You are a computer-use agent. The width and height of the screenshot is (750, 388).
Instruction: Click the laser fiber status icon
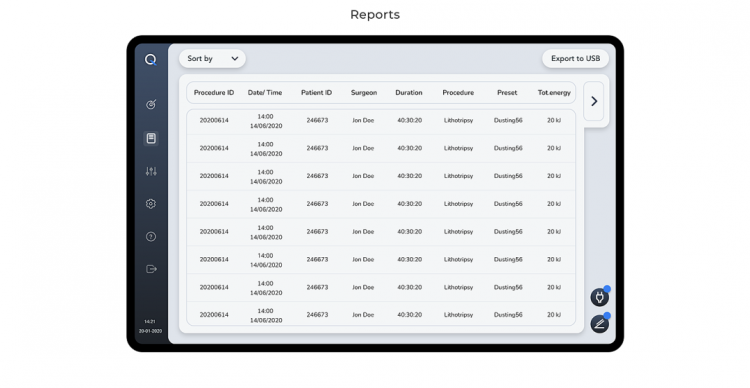tap(599, 324)
